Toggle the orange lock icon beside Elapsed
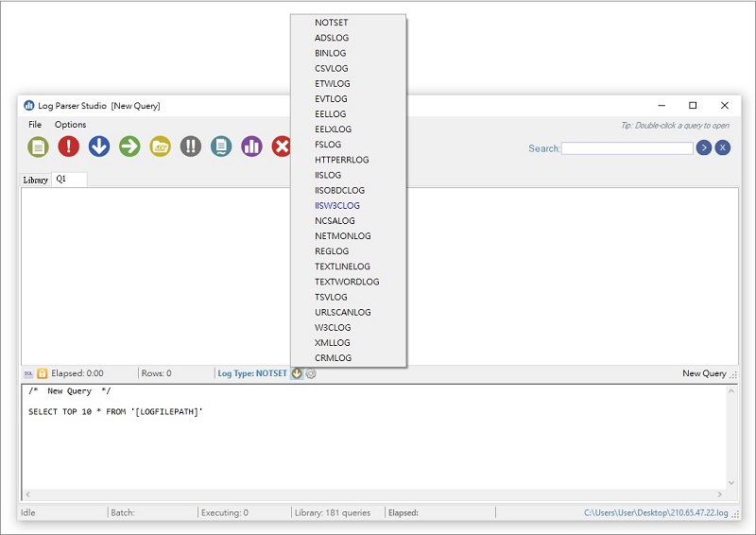 [42, 373]
